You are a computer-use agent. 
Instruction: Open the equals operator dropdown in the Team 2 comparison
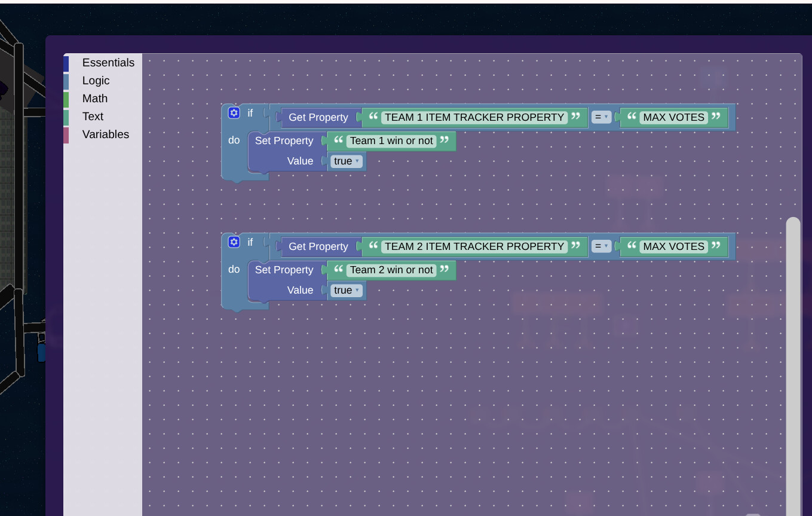601,246
